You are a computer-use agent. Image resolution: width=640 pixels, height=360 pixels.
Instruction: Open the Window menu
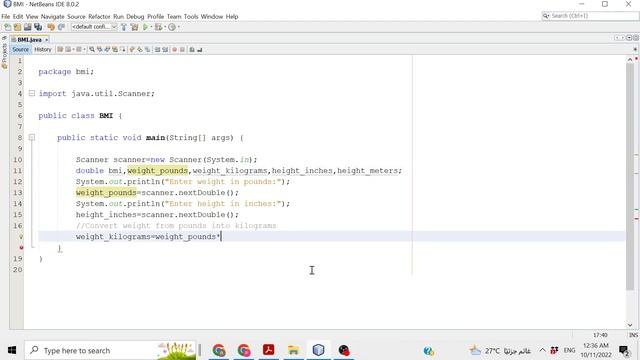[212, 17]
